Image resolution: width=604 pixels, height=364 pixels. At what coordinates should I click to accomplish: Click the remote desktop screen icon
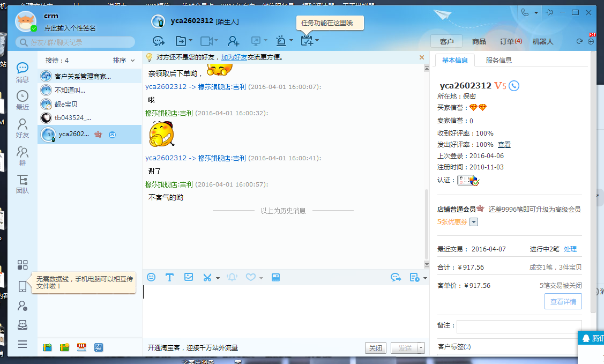click(256, 41)
